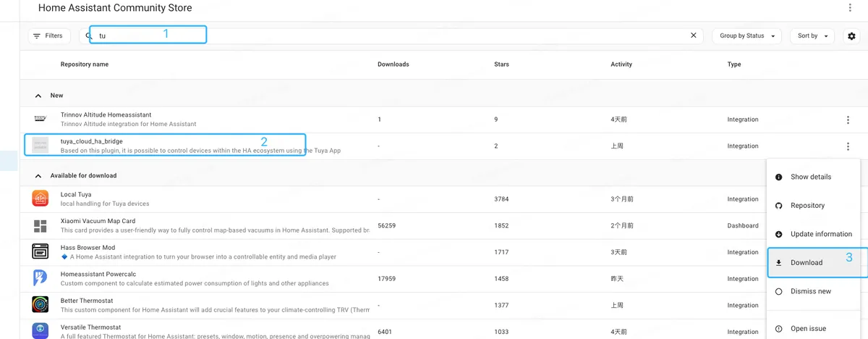Click downloads value 56259
This screenshot has width=868, height=339.
tap(386, 226)
